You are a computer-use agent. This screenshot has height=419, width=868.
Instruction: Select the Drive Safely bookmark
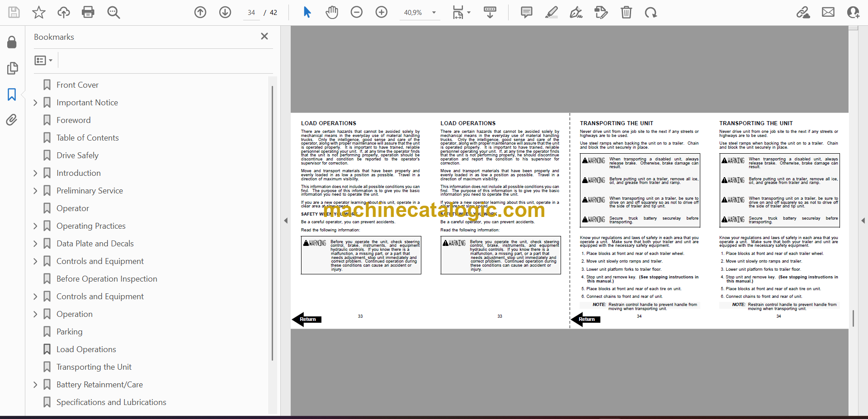pos(77,155)
